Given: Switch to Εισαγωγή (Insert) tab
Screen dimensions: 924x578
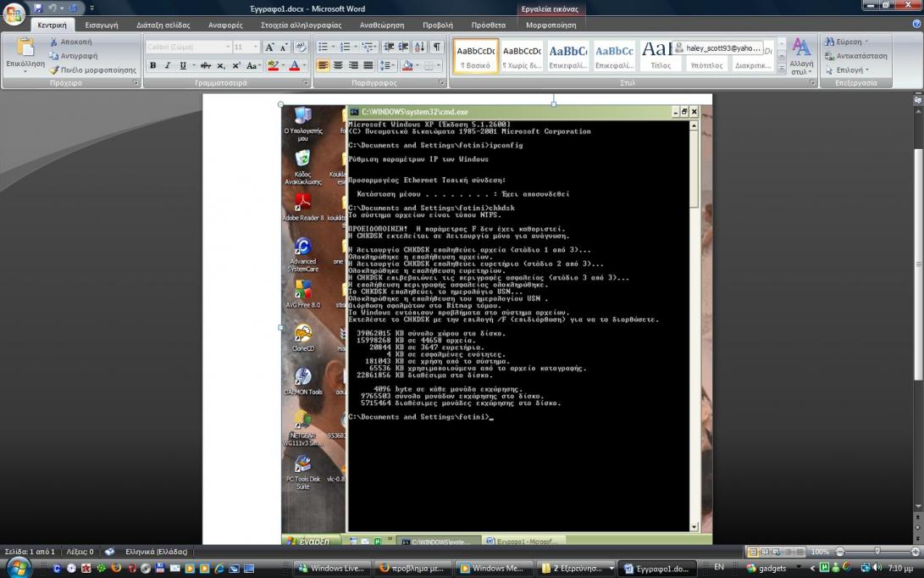Looking at the screenshot, I should [102, 25].
